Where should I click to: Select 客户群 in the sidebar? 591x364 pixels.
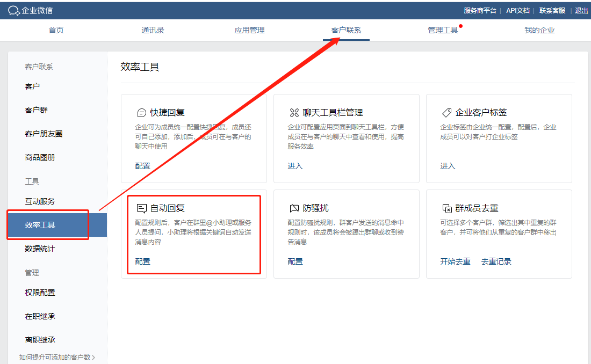point(37,110)
